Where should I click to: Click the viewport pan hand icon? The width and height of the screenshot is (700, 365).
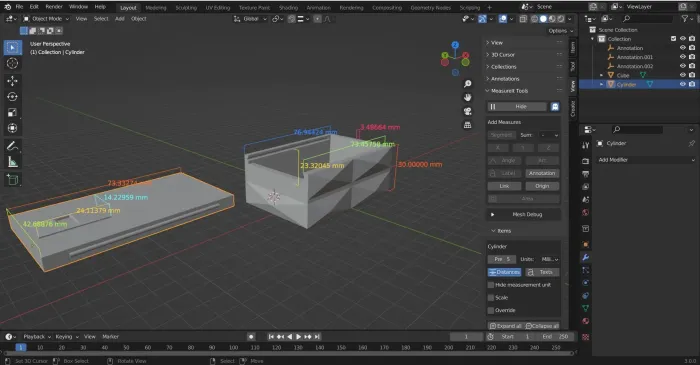point(467,97)
